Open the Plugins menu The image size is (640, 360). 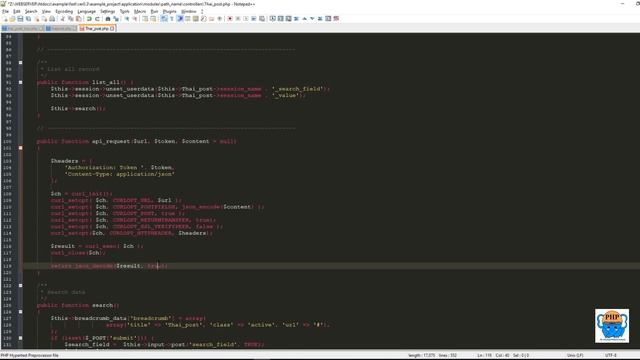(170, 11)
